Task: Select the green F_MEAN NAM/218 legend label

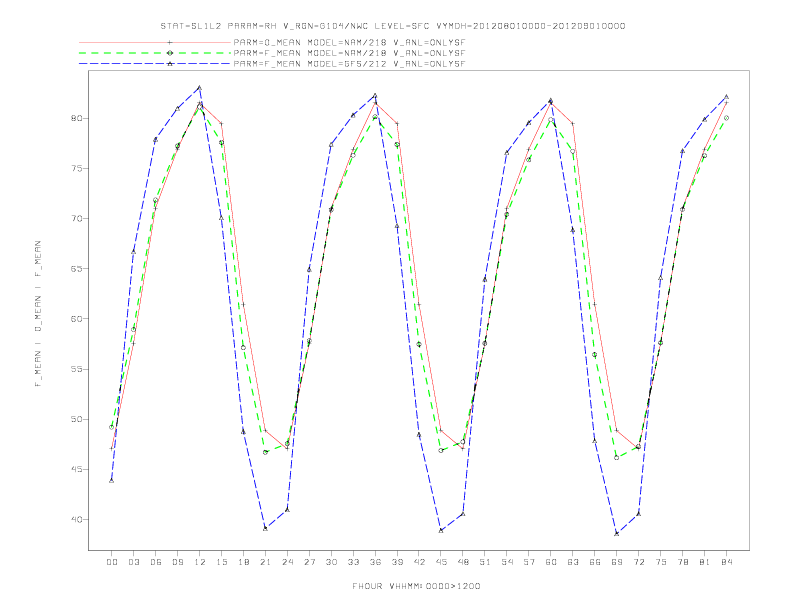Action: [x=350, y=53]
